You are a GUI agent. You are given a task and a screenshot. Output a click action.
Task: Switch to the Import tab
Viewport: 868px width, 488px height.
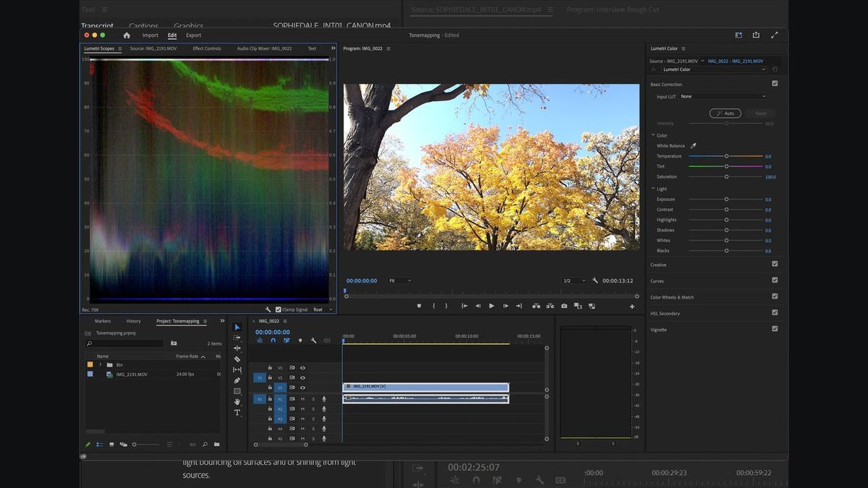(150, 35)
